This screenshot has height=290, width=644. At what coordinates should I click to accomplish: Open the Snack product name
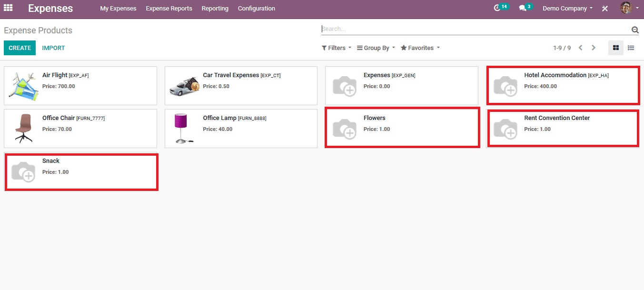[51, 161]
